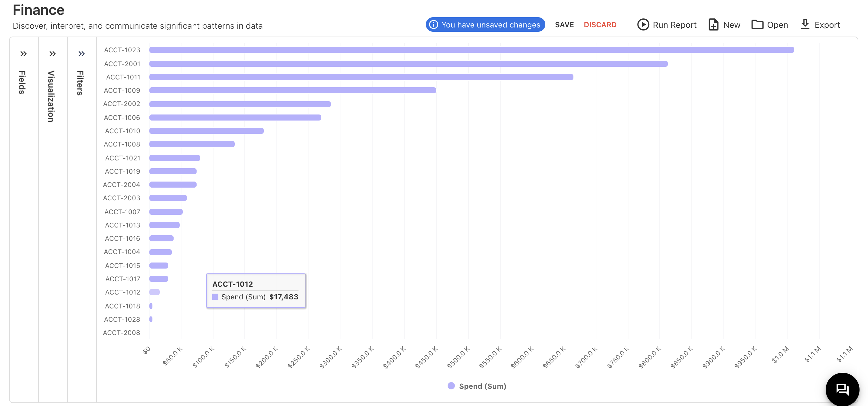The height and width of the screenshot is (406, 868).
Task: Select the ACCT-1023 bar
Action: pyautogui.click(x=471, y=50)
